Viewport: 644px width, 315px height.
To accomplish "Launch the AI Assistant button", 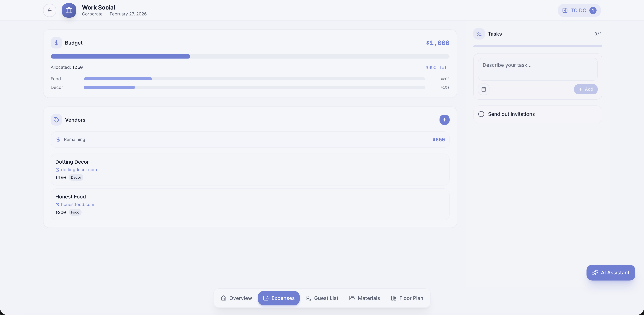I will tap(611, 273).
